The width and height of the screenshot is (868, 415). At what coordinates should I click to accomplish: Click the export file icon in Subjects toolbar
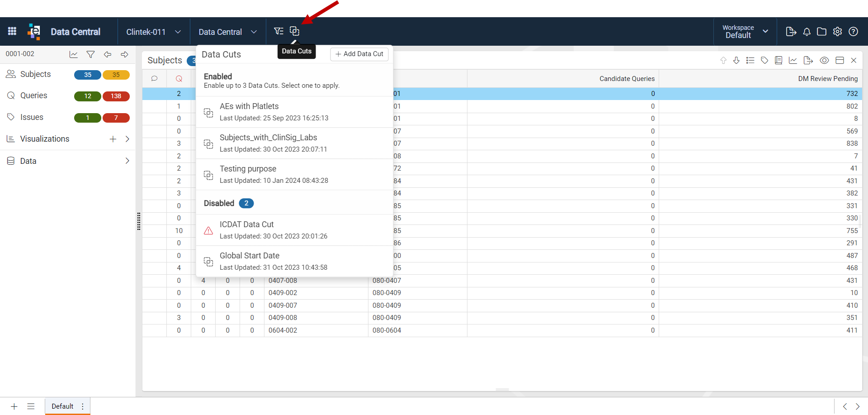pos(808,60)
